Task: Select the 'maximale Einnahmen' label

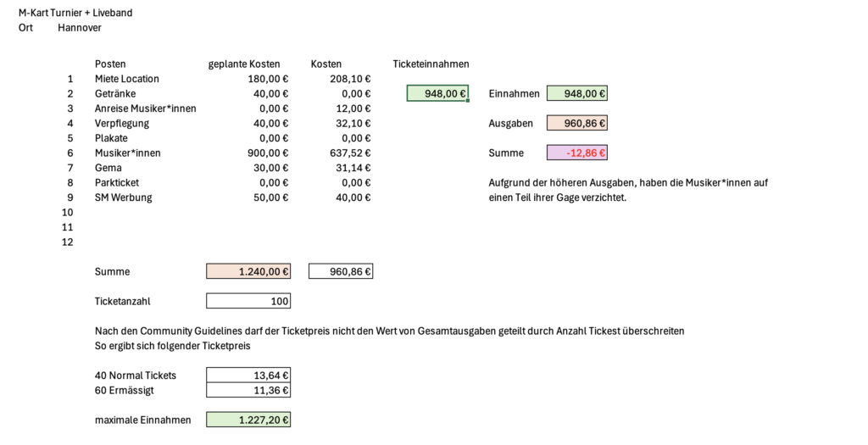Action: (x=142, y=420)
